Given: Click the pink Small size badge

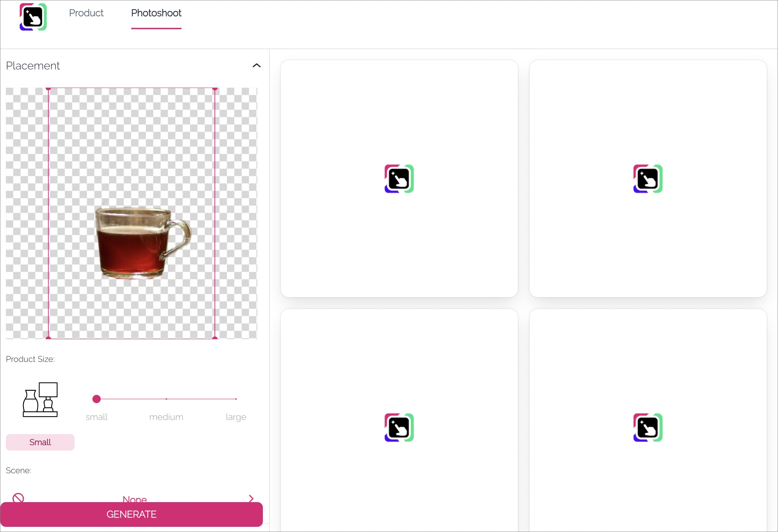Looking at the screenshot, I should (40, 442).
